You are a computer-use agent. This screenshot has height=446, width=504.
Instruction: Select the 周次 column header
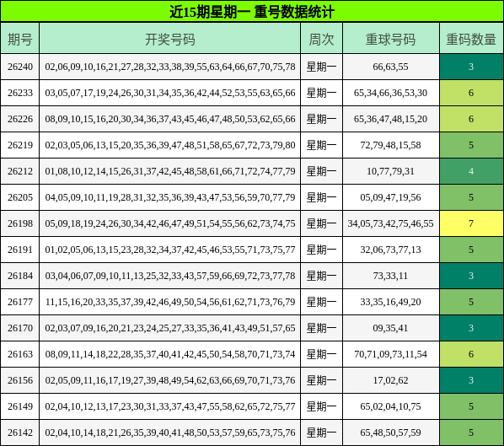click(321, 39)
